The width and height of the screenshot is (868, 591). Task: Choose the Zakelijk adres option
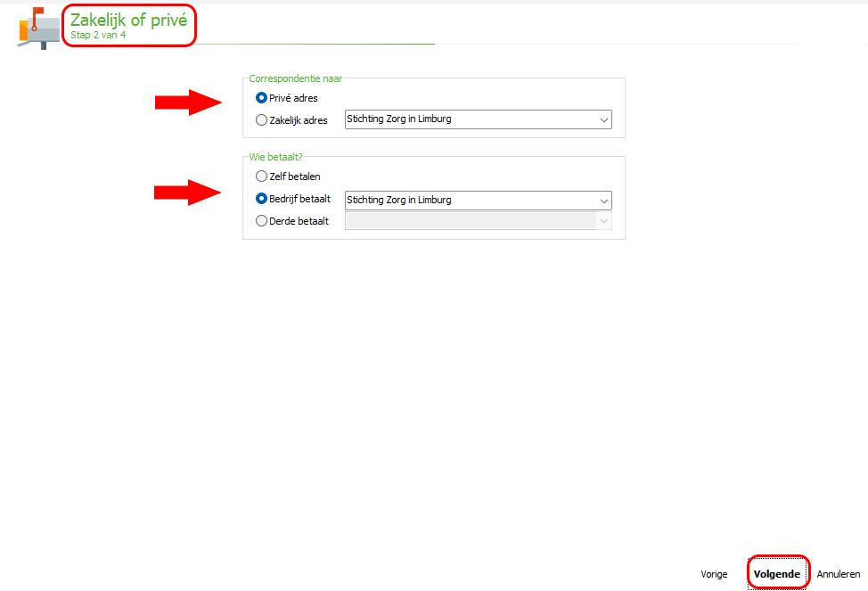[261, 120]
